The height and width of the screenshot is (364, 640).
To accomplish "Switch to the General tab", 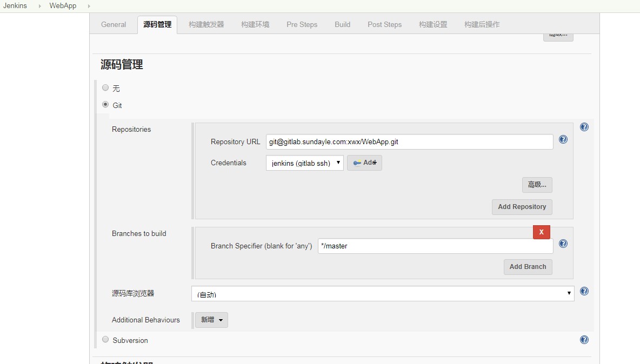I will [x=114, y=24].
